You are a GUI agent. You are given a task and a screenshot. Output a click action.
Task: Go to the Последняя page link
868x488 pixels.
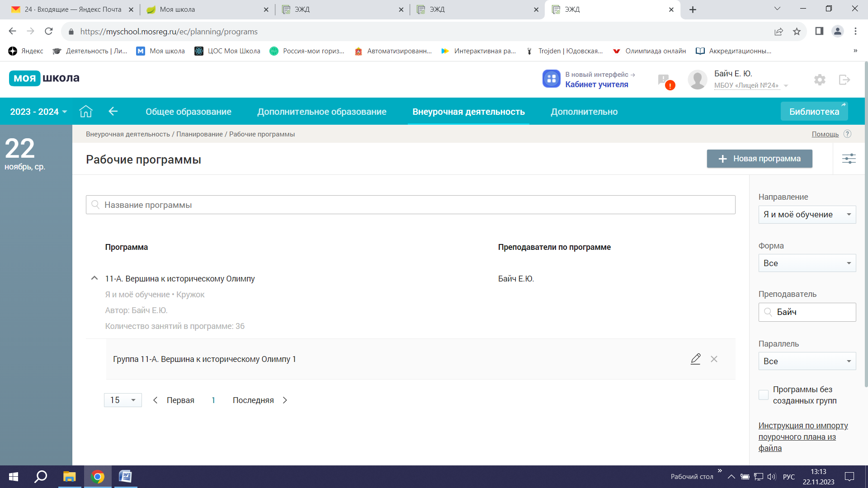253,400
